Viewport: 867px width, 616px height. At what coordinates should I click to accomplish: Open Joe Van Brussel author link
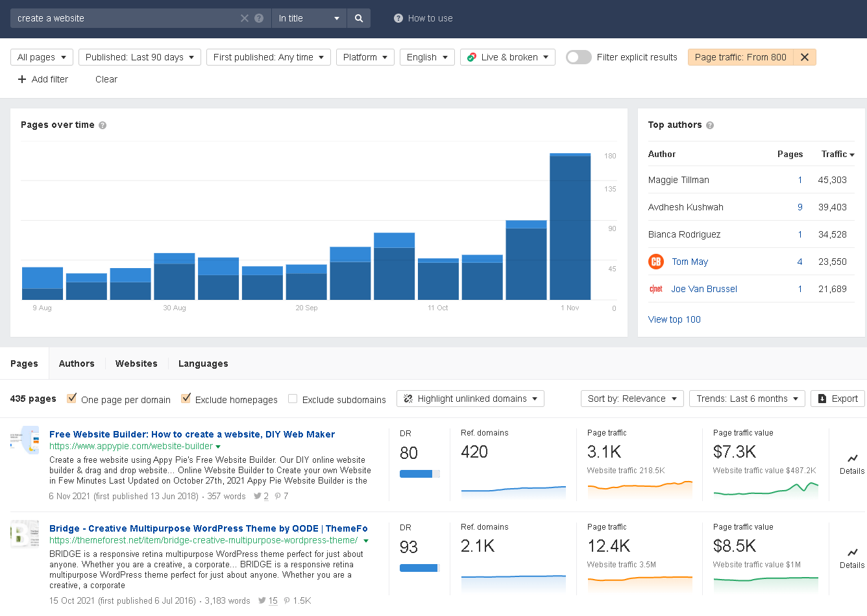[704, 289]
